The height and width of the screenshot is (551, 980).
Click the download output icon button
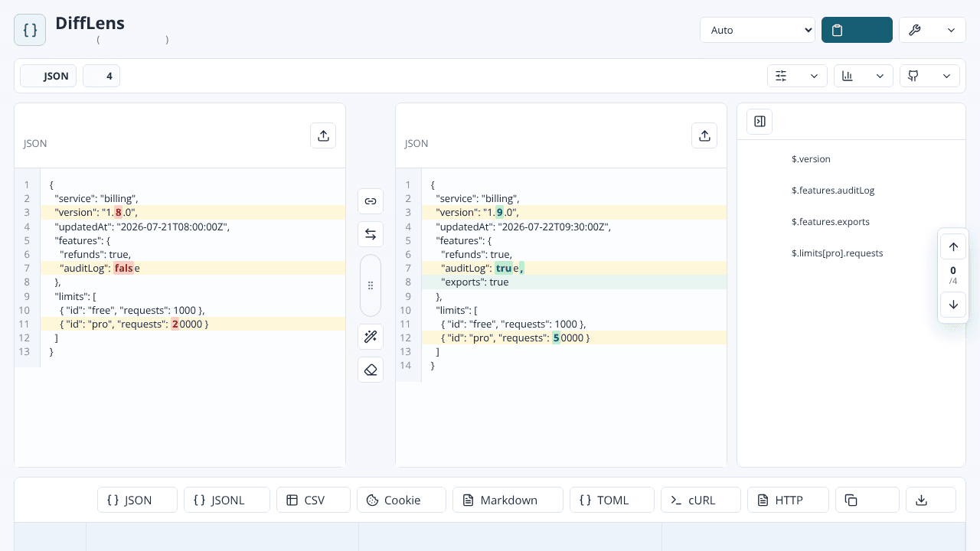click(930, 500)
